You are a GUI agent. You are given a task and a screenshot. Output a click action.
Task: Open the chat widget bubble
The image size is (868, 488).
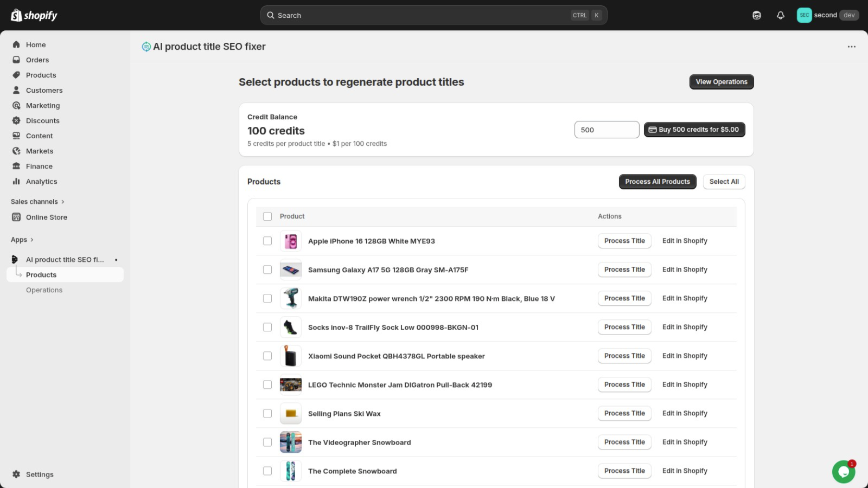click(x=843, y=472)
